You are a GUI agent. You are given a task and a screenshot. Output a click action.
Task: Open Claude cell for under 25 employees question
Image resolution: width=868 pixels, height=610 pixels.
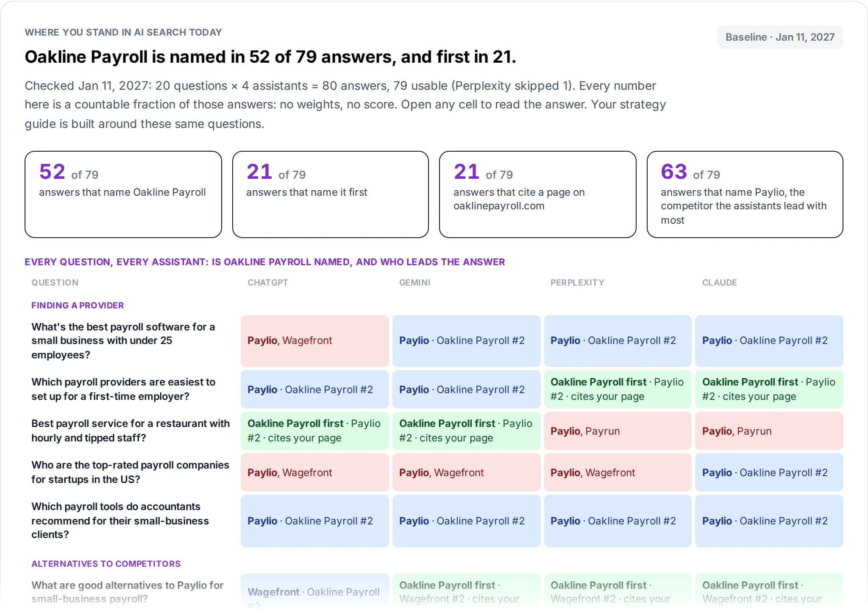769,341
